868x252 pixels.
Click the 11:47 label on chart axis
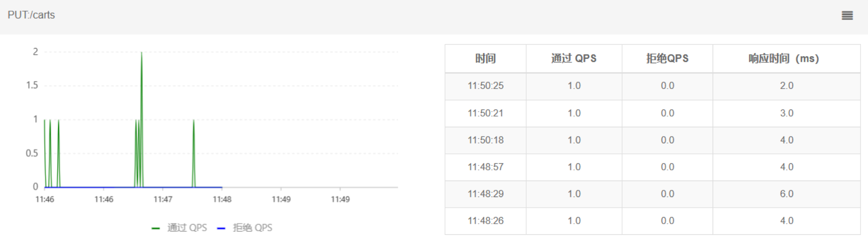click(x=163, y=199)
